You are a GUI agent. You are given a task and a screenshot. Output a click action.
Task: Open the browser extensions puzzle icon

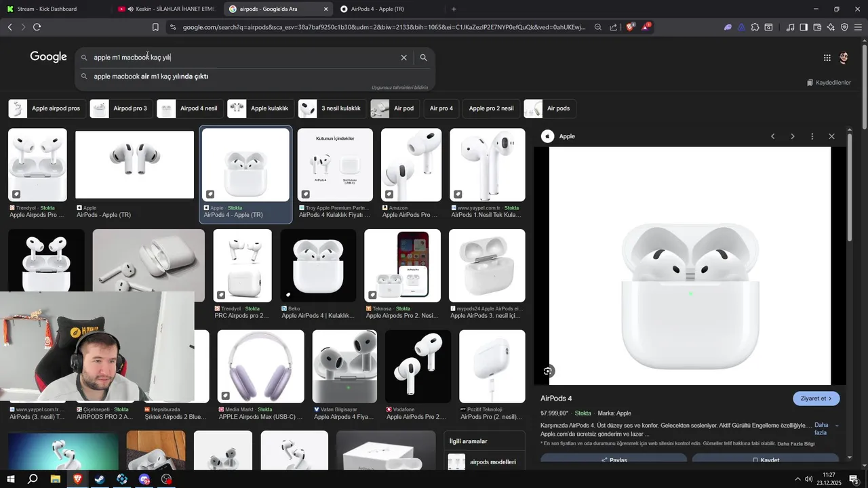coord(755,27)
